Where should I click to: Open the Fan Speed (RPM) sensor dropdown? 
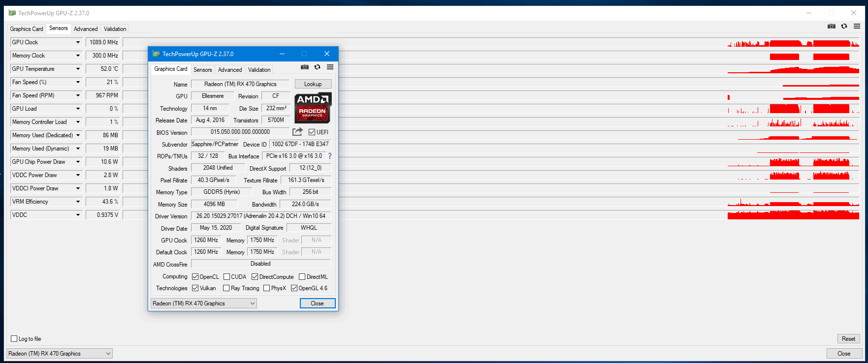[78, 95]
